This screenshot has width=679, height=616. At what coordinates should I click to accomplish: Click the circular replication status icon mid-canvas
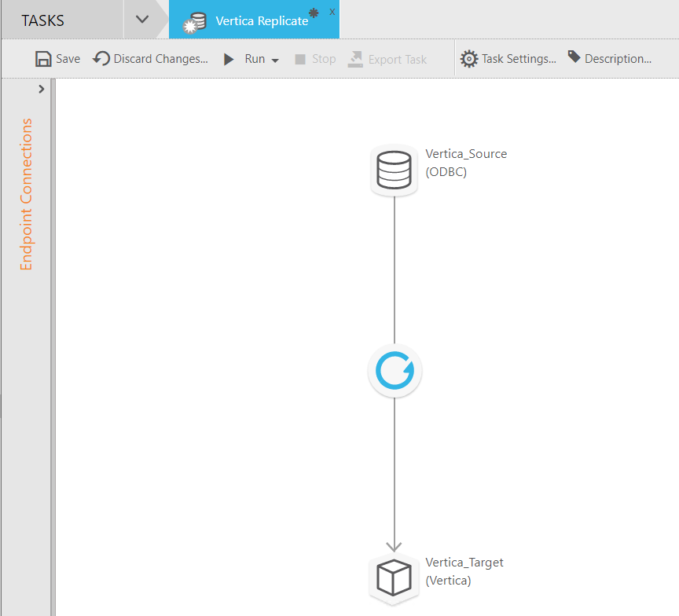tap(394, 370)
